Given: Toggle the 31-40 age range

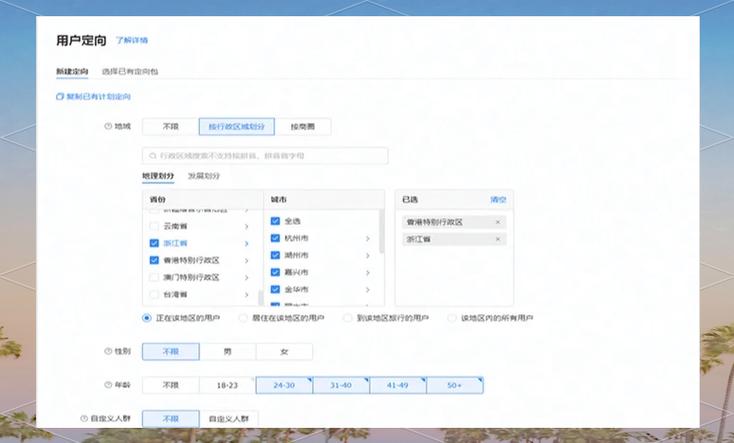Looking at the screenshot, I should [x=341, y=385].
